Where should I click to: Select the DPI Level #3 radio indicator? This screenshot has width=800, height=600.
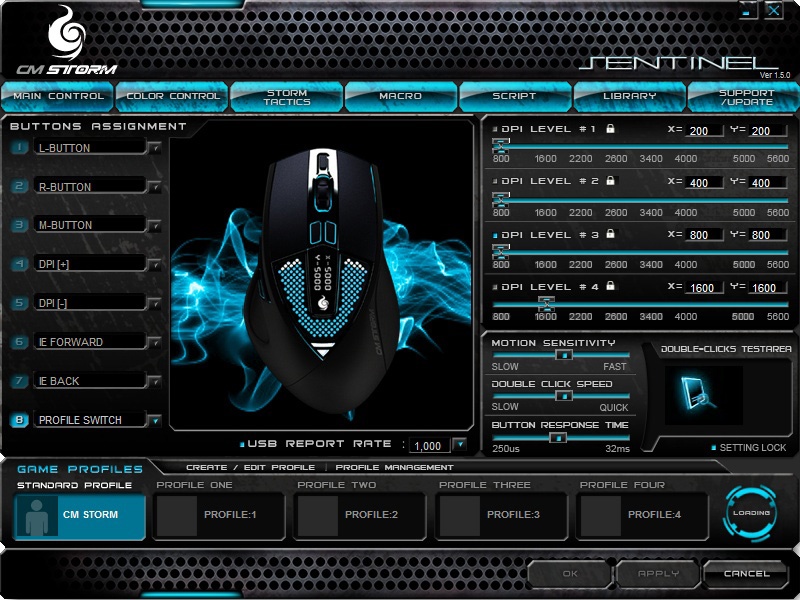[495, 235]
